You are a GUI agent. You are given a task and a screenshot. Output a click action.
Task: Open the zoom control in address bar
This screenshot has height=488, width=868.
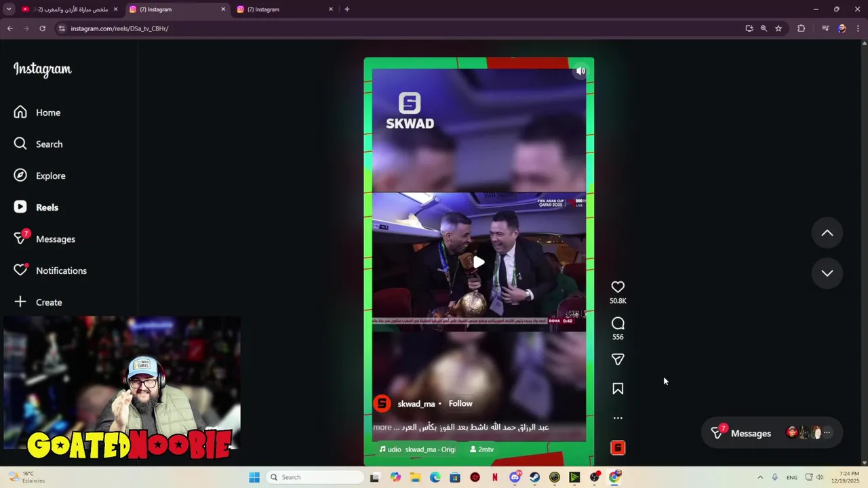pyautogui.click(x=764, y=28)
